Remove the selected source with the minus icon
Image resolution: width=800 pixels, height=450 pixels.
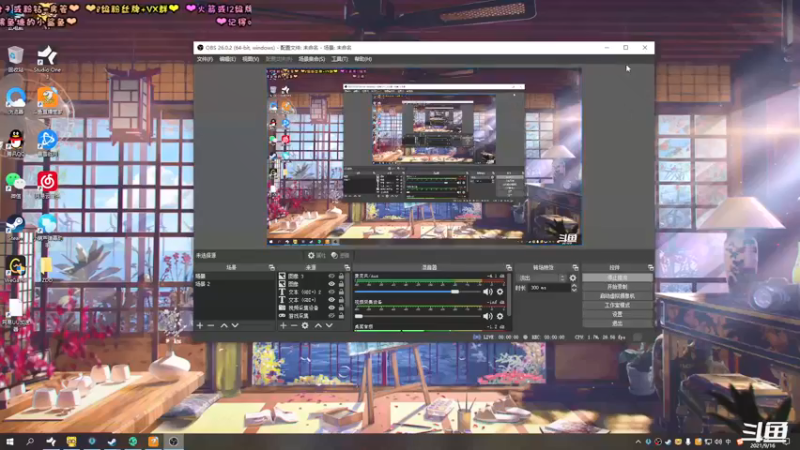pos(294,326)
